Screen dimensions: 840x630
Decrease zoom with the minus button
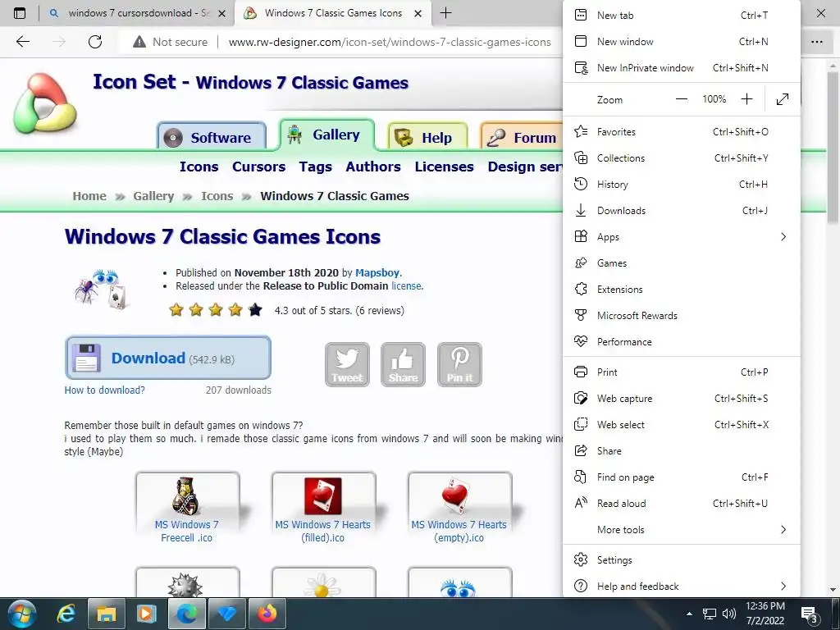coord(682,99)
